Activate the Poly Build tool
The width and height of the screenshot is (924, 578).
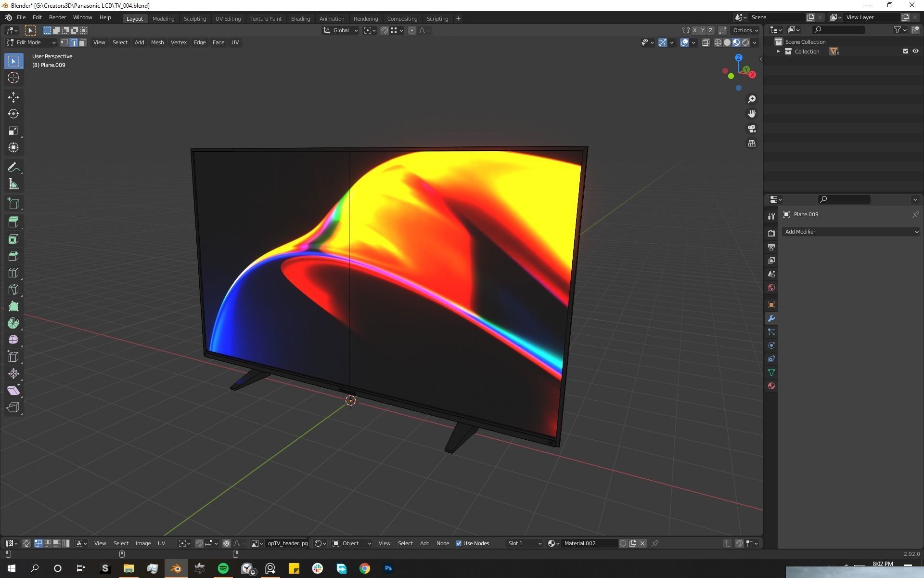click(x=13, y=306)
